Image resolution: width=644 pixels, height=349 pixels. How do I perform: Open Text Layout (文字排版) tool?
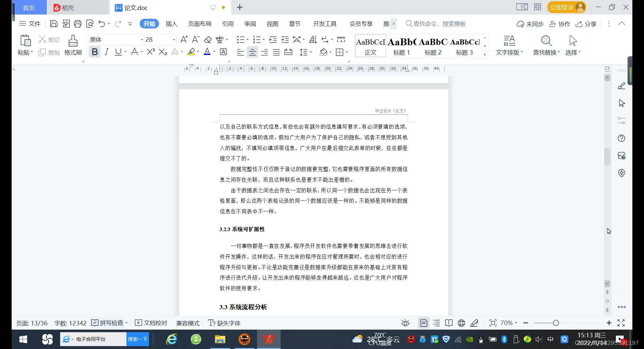pyautogui.click(x=509, y=45)
